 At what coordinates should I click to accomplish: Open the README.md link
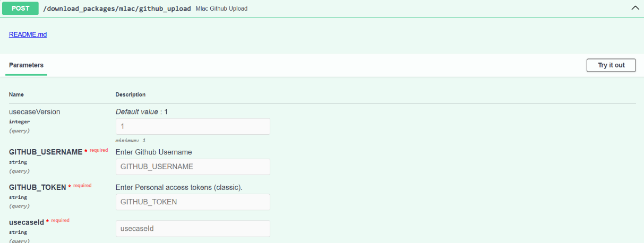28,34
